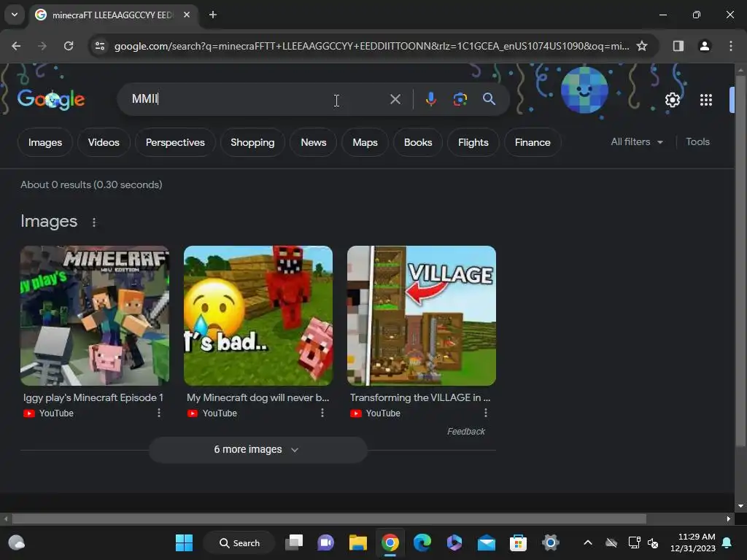Click the Iggy play's Minecraft thumbnail

click(x=95, y=316)
